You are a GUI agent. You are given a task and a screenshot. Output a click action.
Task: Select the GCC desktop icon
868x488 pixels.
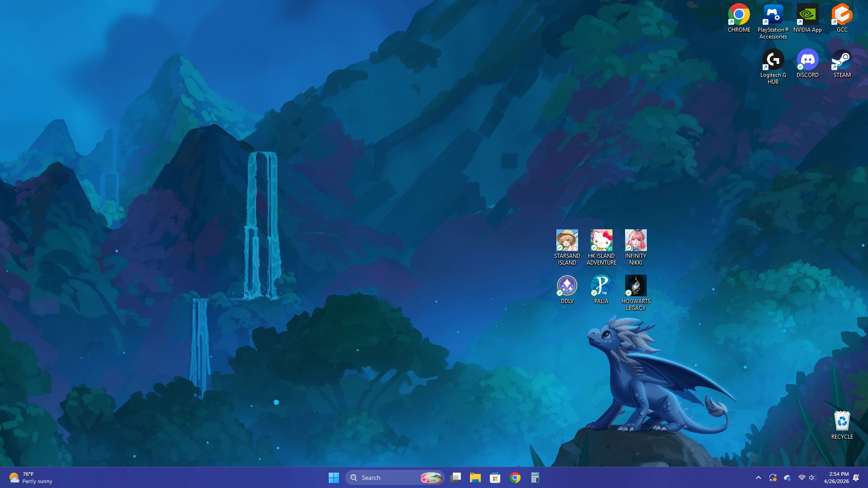click(842, 19)
